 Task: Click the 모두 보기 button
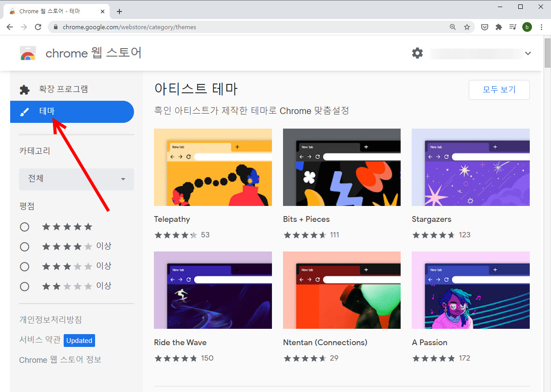pos(499,90)
